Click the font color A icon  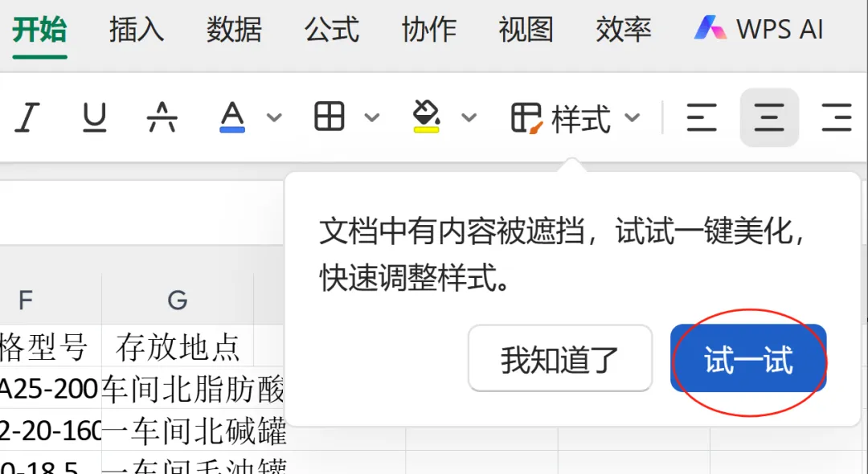[x=232, y=117]
